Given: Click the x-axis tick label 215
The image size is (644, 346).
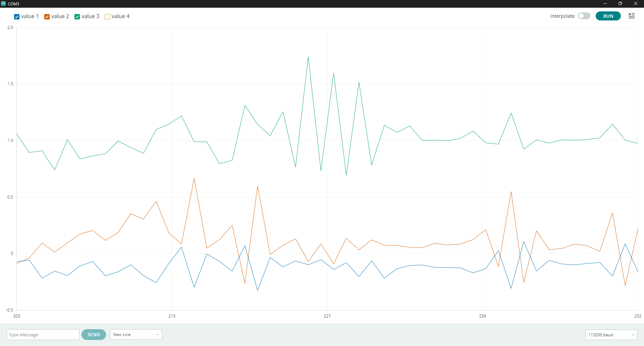Looking at the screenshot, I should coord(172,316).
